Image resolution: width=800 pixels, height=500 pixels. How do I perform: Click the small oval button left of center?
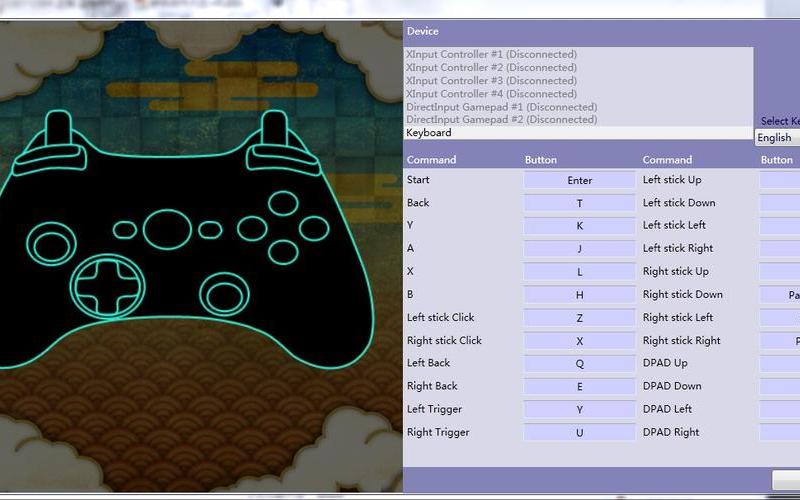[125, 230]
